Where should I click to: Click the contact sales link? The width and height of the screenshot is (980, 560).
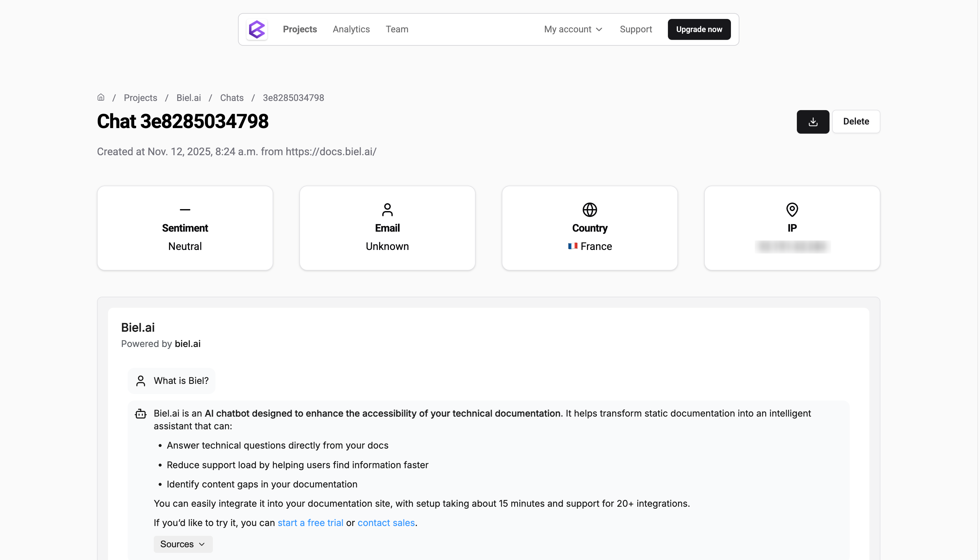pyautogui.click(x=386, y=522)
